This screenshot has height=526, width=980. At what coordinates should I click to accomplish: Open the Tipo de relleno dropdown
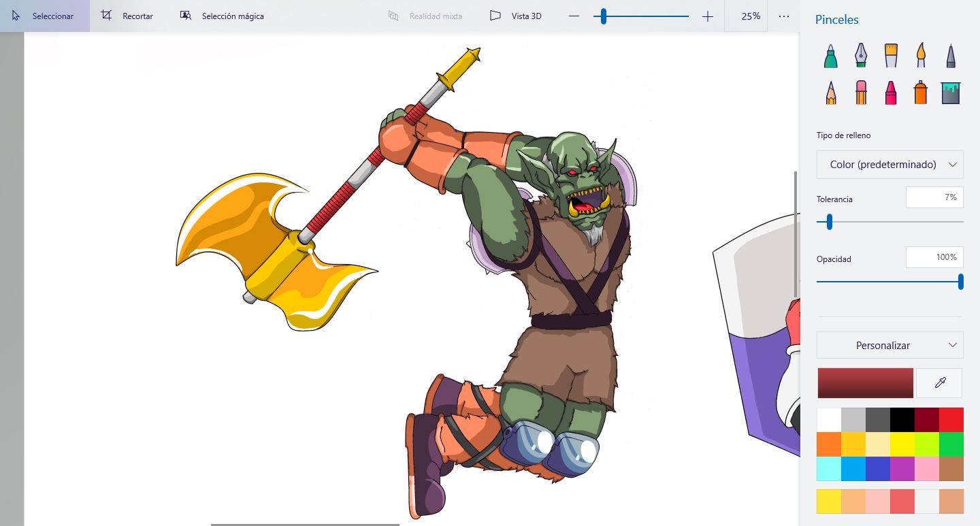tap(890, 165)
